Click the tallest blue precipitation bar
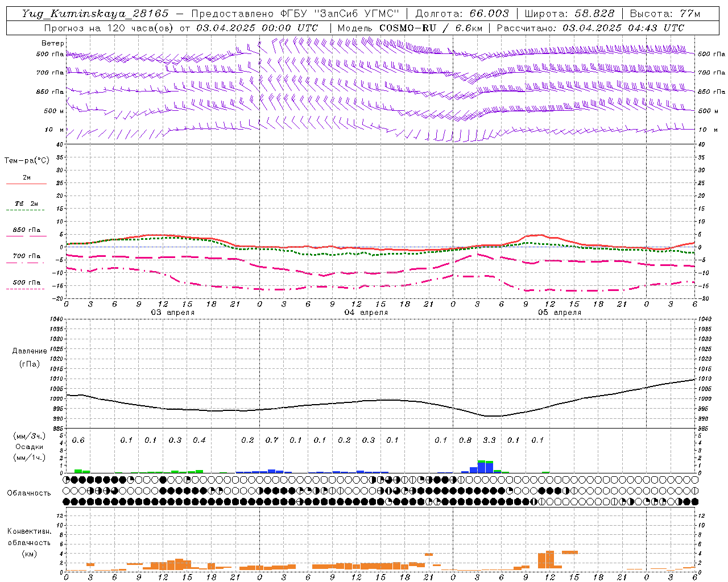This screenshot has height=582, width=728. [481, 468]
